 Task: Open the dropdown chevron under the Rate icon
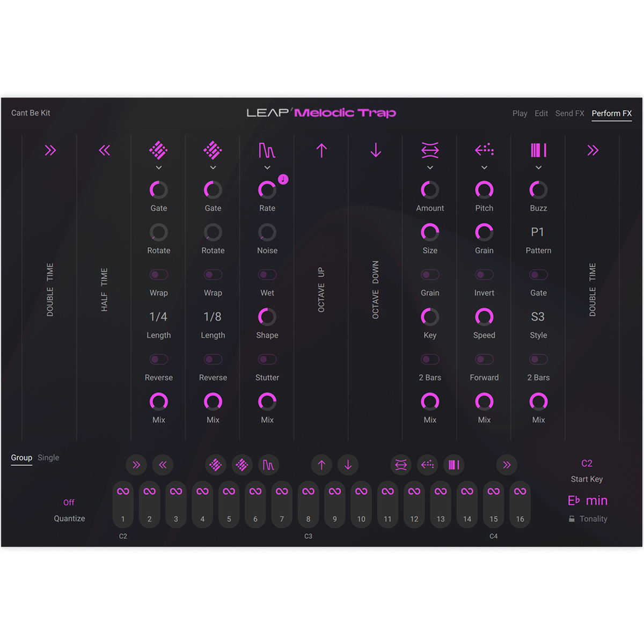pos(267,168)
